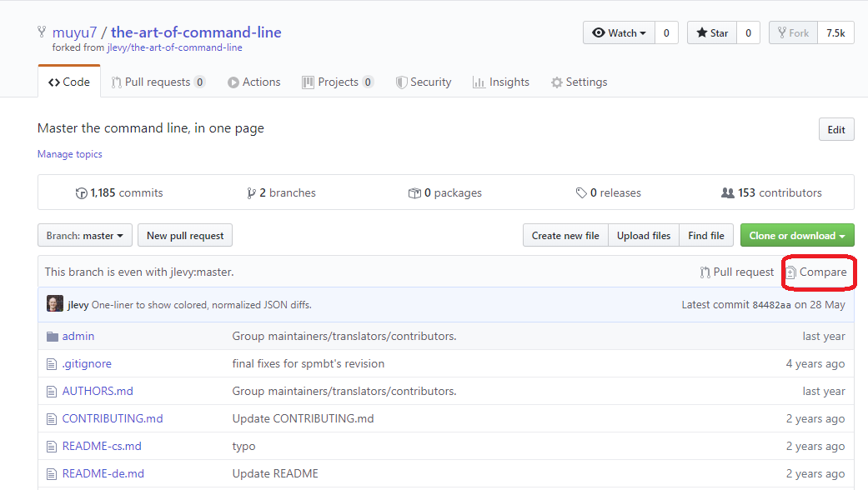Expand the Branch: master selector
Screen dimensions: 868x490
[x=84, y=236]
